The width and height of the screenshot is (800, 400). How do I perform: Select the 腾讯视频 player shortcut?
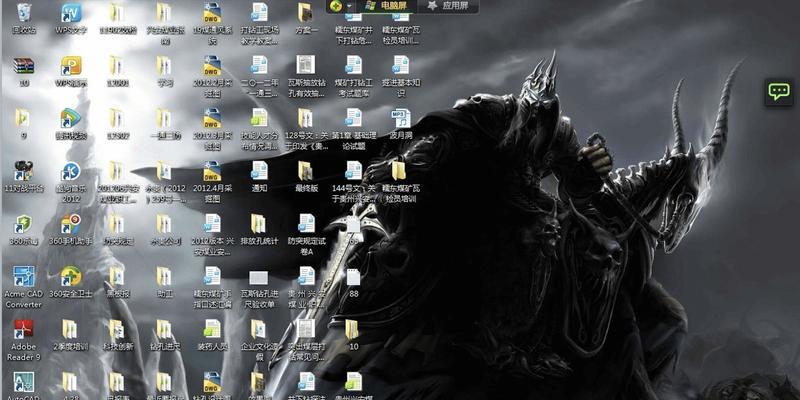(71, 124)
